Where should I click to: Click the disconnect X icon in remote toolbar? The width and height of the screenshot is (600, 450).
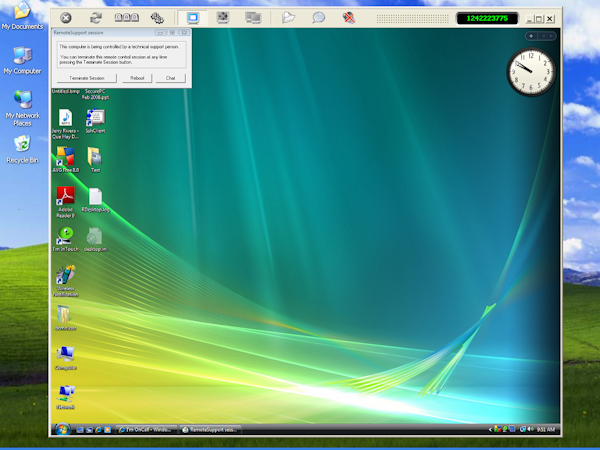[66, 17]
